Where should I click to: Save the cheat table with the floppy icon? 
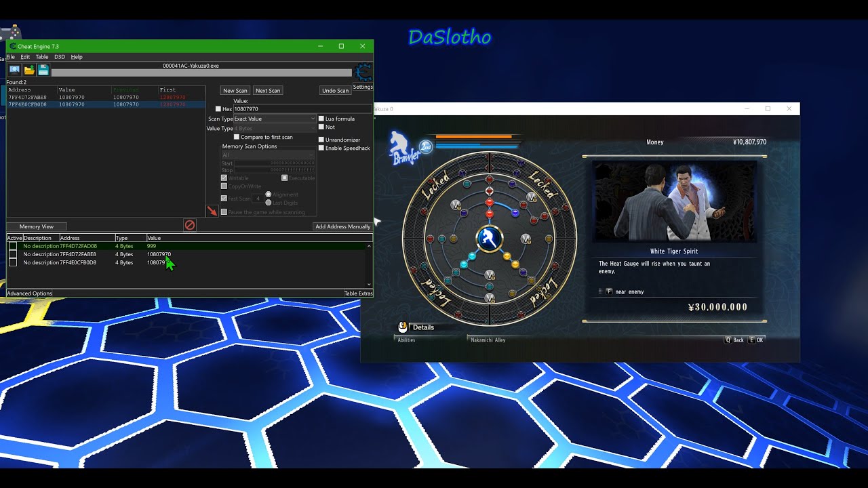43,70
